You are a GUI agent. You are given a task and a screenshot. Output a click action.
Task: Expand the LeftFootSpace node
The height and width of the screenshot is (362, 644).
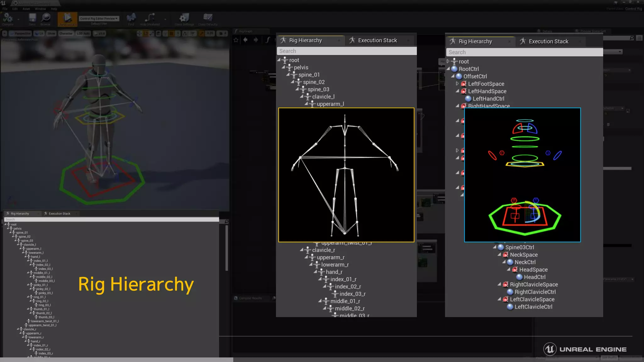click(457, 84)
